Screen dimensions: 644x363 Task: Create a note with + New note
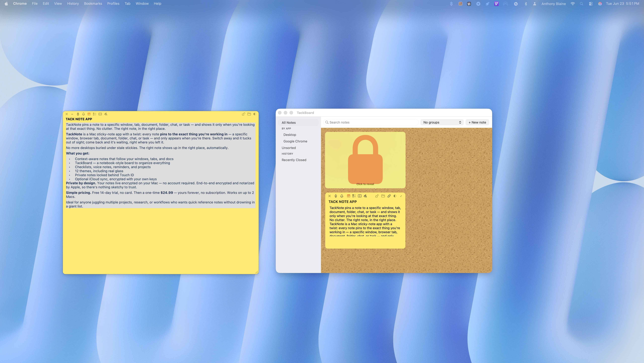coord(477,122)
